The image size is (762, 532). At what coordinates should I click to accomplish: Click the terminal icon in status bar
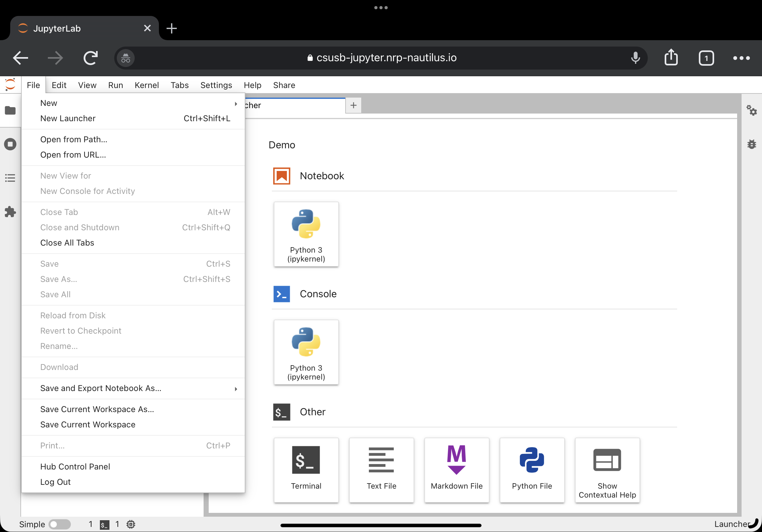coord(105,524)
